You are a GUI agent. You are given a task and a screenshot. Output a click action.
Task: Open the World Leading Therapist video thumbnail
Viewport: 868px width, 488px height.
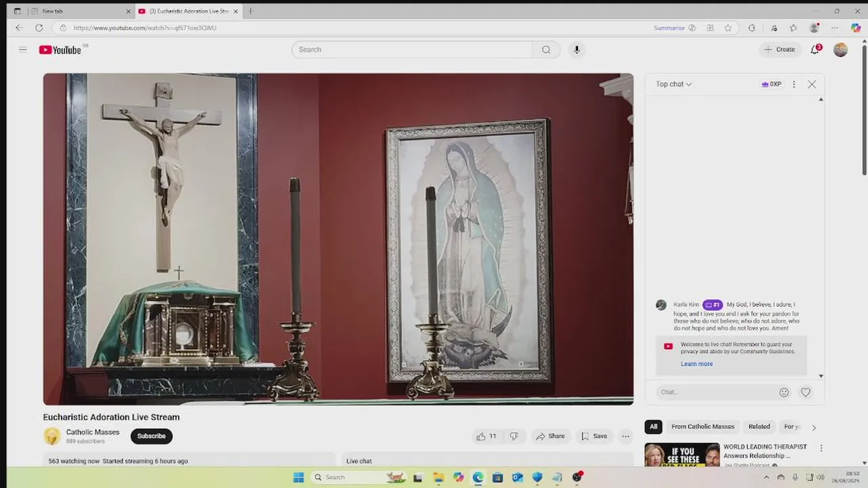(x=682, y=455)
